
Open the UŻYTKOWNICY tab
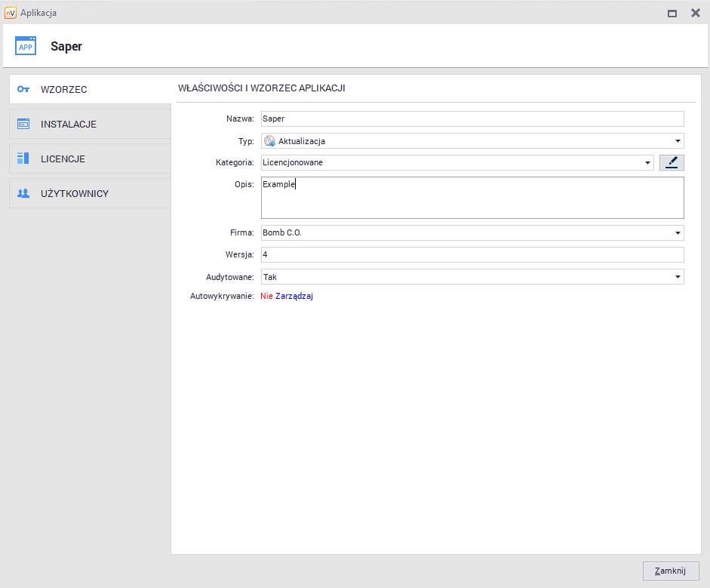point(74,194)
